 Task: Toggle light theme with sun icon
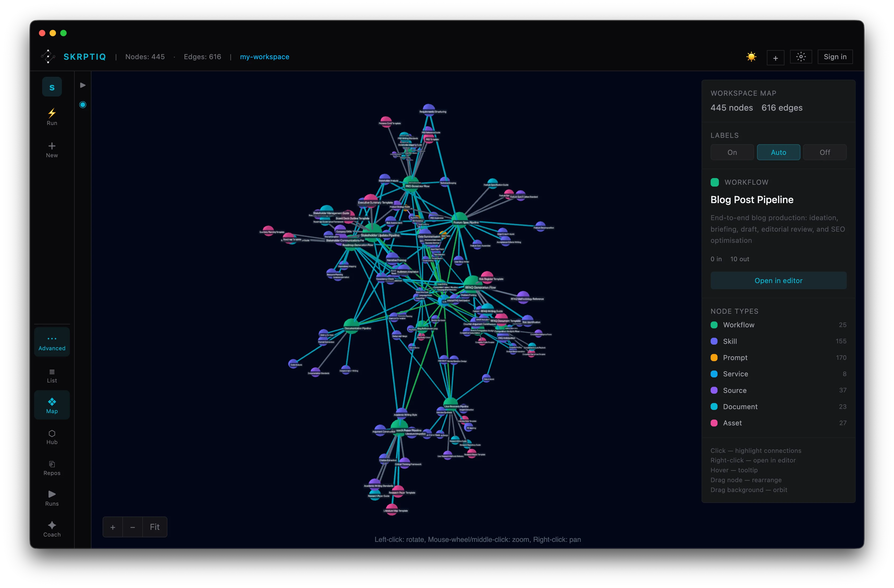pos(751,57)
